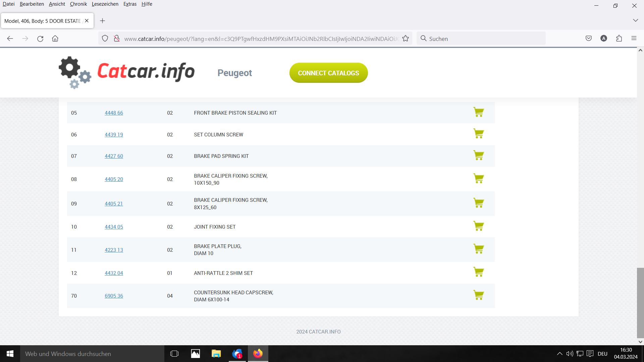Viewport: 644px width, 362px height.
Task: Open part number 6905 36 link
Action: (114, 296)
